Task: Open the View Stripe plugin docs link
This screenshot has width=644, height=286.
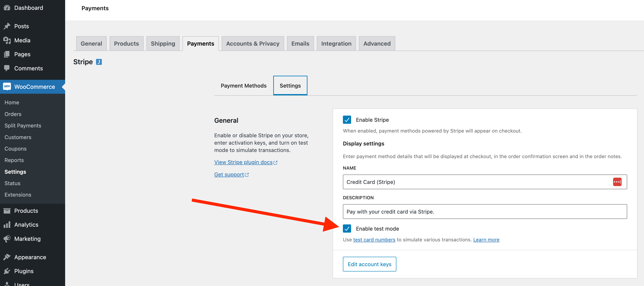Action: [243, 162]
